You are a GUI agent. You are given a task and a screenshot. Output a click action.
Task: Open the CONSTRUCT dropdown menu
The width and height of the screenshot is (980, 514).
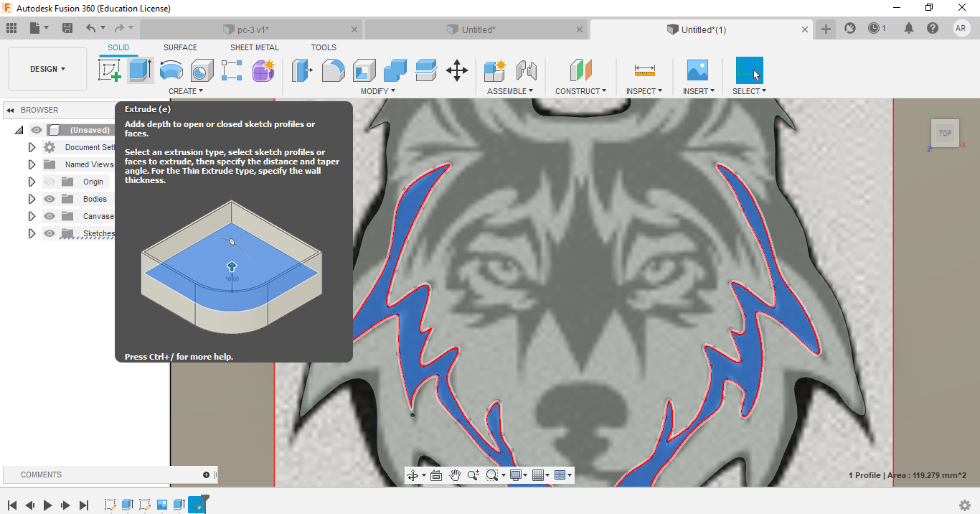tap(580, 91)
